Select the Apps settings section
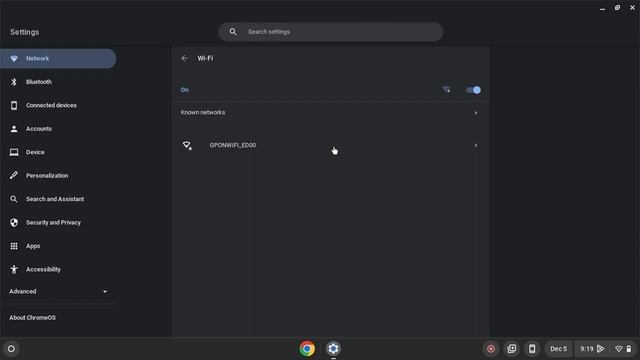 [x=58, y=246]
